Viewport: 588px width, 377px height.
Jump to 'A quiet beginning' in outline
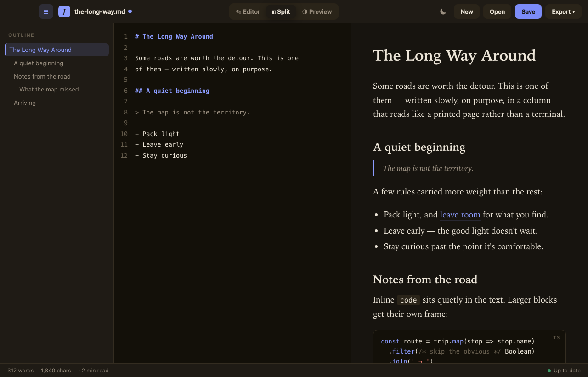pyautogui.click(x=39, y=63)
